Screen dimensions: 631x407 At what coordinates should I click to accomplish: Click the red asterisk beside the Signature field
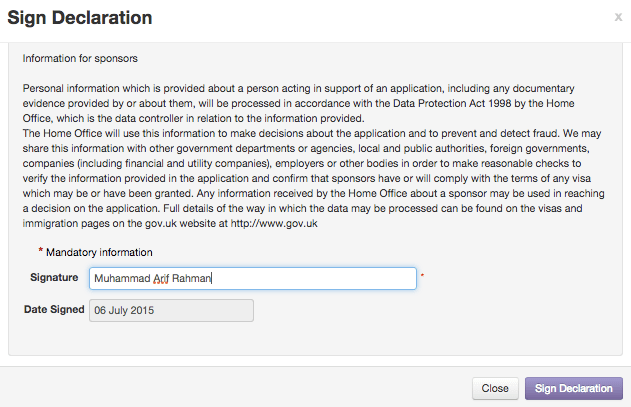click(x=422, y=275)
